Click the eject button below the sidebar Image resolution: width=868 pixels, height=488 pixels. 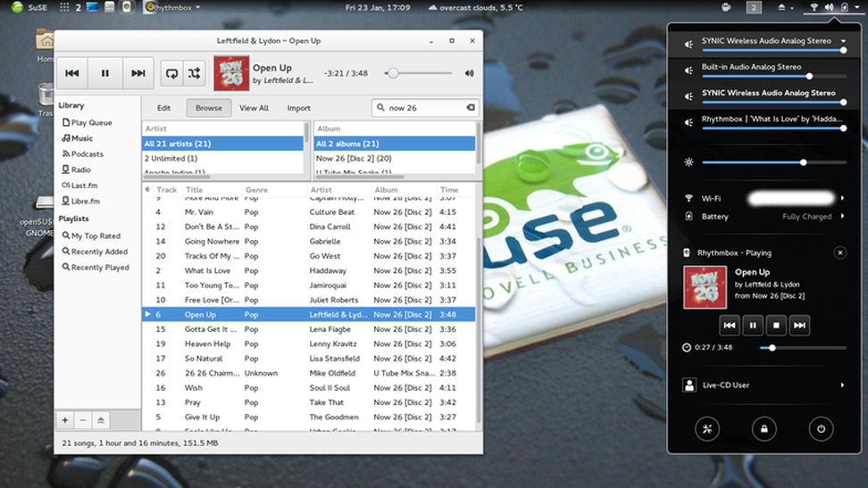pyautogui.click(x=101, y=420)
